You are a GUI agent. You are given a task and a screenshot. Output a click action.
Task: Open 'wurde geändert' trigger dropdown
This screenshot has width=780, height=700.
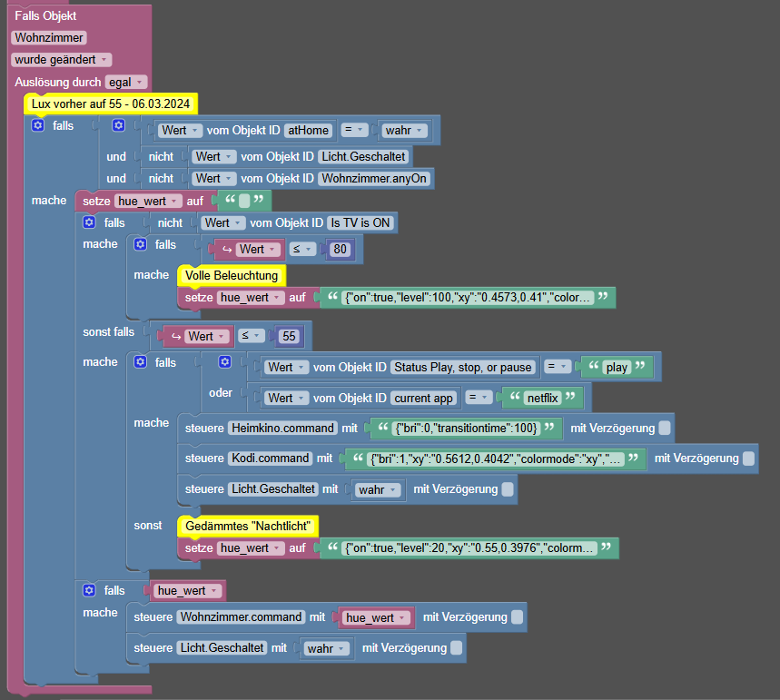point(61,60)
